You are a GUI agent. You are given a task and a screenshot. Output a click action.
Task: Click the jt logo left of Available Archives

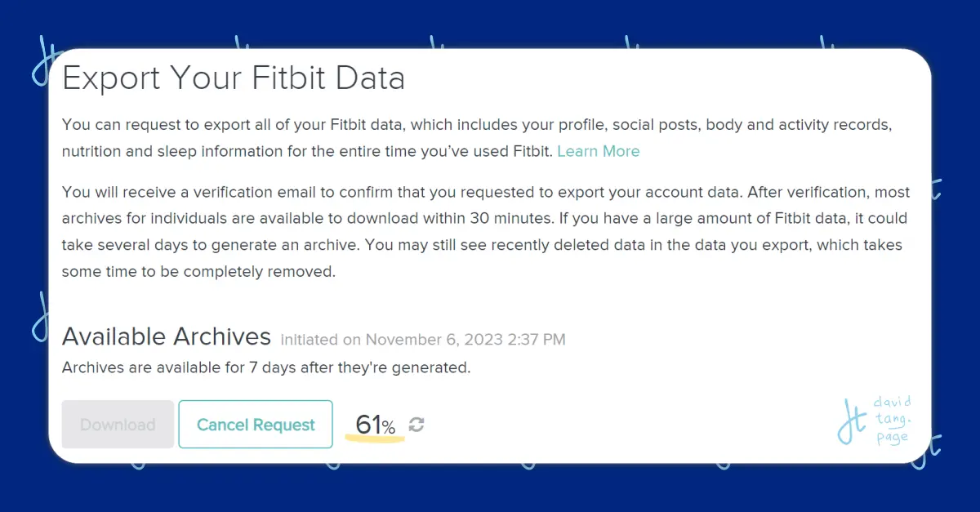[x=39, y=317]
